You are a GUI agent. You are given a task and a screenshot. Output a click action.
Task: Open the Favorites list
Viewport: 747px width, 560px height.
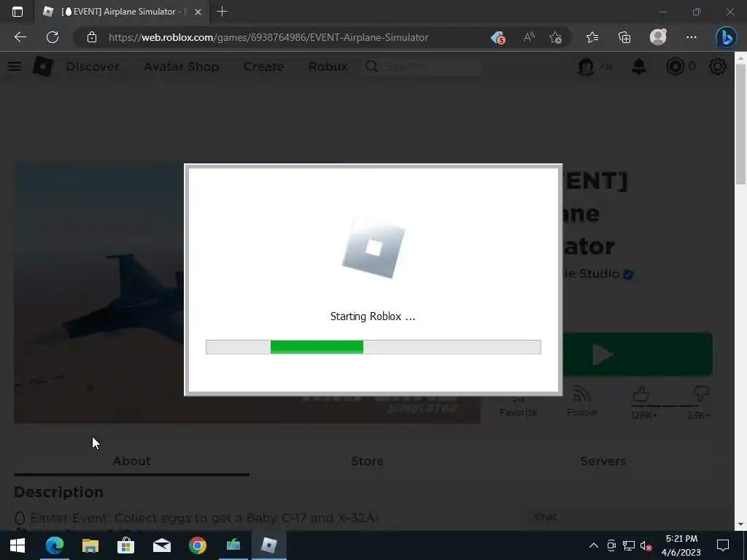pos(592,37)
